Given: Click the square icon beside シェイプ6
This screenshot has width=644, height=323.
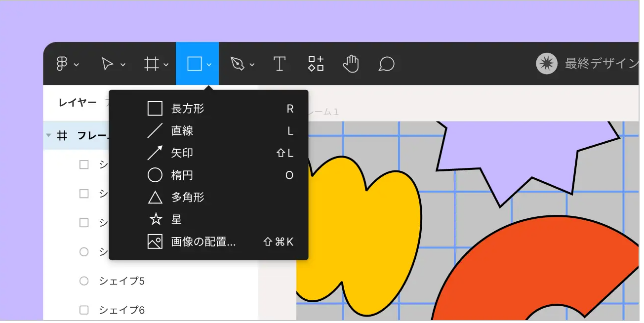Looking at the screenshot, I should point(84,310).
